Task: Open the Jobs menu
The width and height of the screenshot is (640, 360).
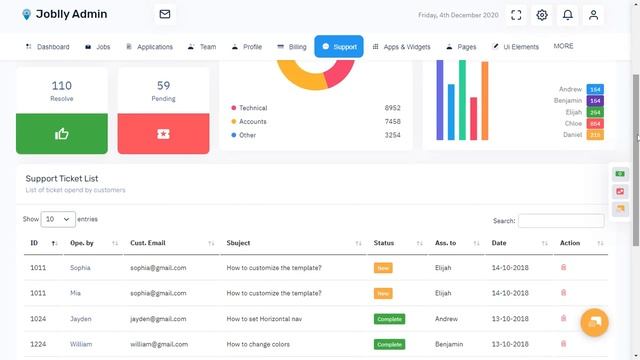Action: [x=98, y=47]
